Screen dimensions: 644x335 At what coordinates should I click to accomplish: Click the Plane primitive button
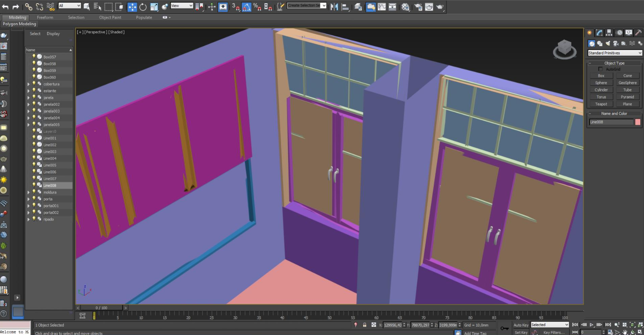(627, 104)
